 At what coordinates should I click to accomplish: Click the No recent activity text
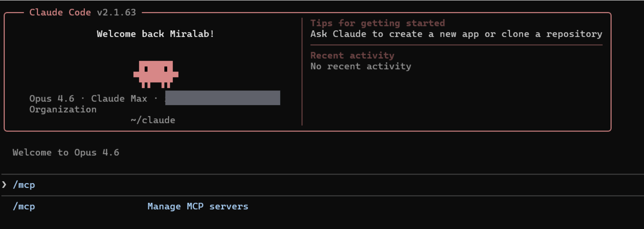[x=360, y=66]
